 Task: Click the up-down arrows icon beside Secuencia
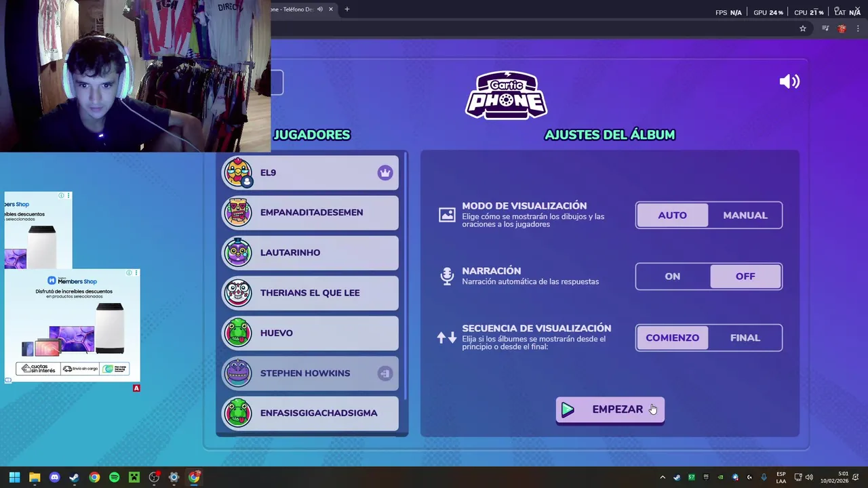[x=447, y=338]
